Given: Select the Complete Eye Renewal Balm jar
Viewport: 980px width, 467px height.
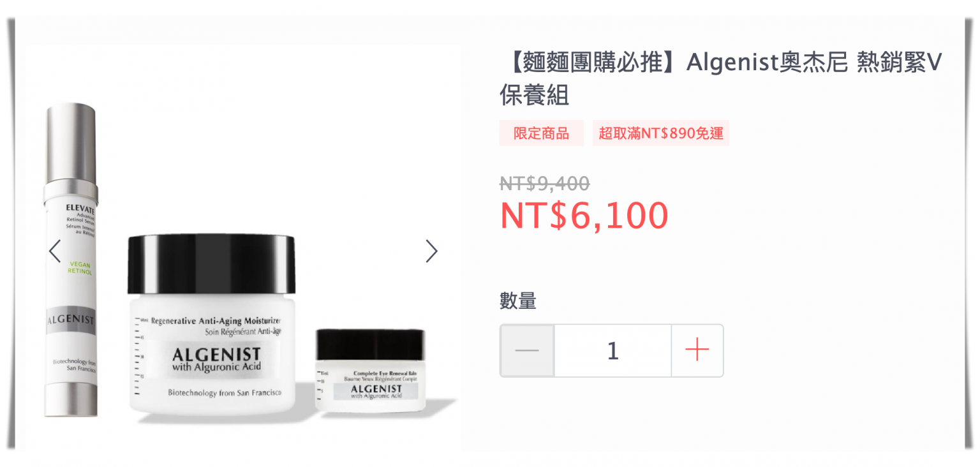Looking at the screenshot, I should [370, 370].
